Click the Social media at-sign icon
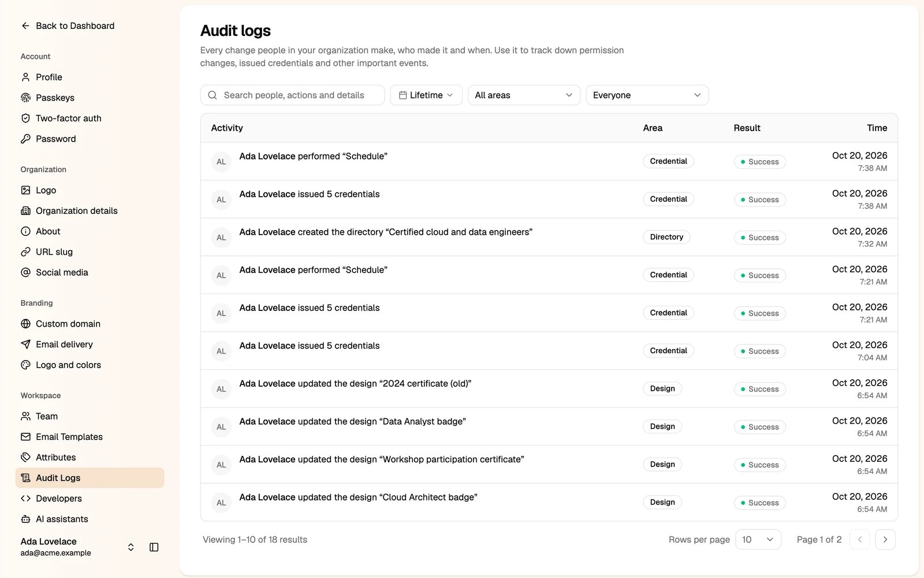 (25, 272)
